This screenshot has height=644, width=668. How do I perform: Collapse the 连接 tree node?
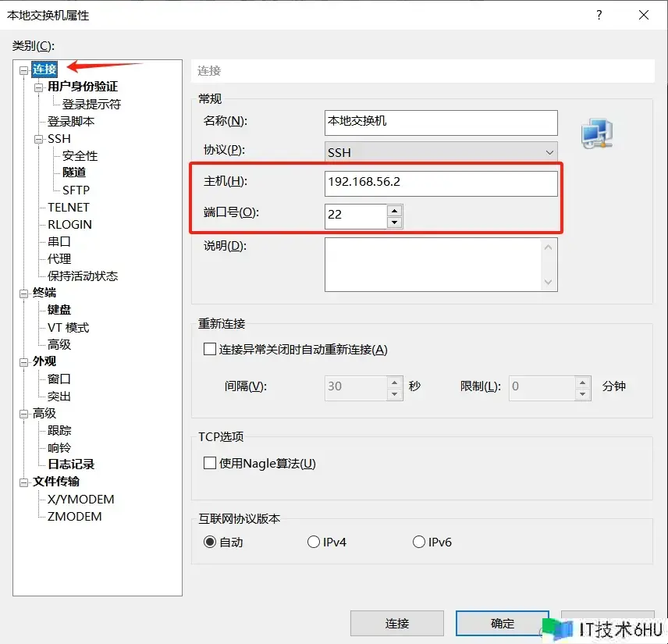24,69
